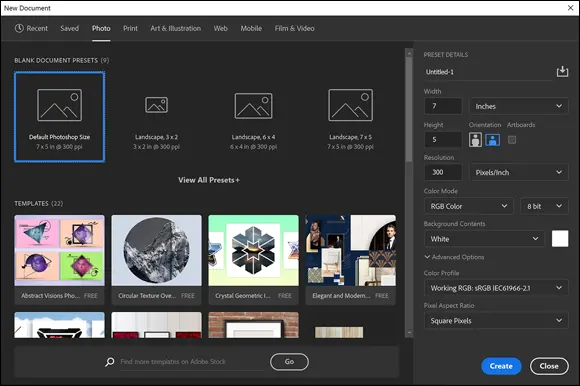The image size is (580, 386).
Task: Click the Width value field
Action: point(443,106)
